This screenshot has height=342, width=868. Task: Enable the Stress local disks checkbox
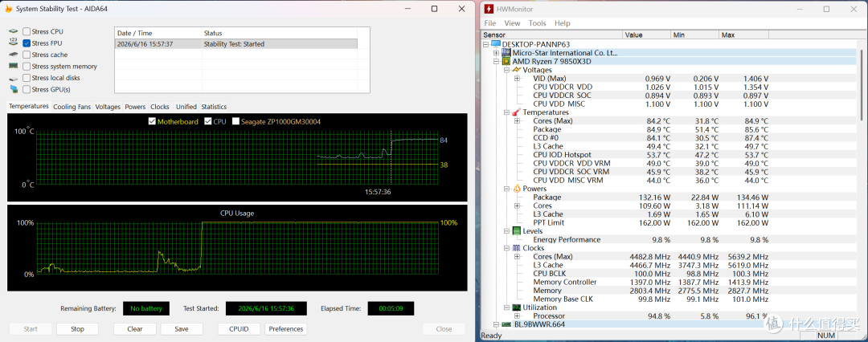(x=27, y=78)
